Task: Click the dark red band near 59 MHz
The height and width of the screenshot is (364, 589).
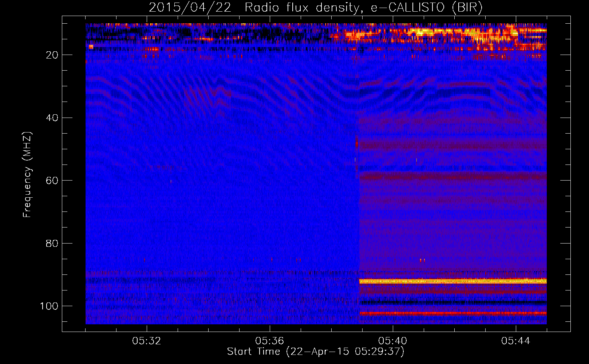Action: coord(453,177)
